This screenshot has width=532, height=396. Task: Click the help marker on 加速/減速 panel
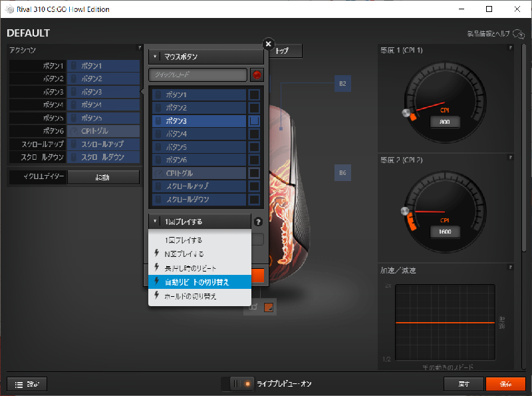click(x=510, y=268)
